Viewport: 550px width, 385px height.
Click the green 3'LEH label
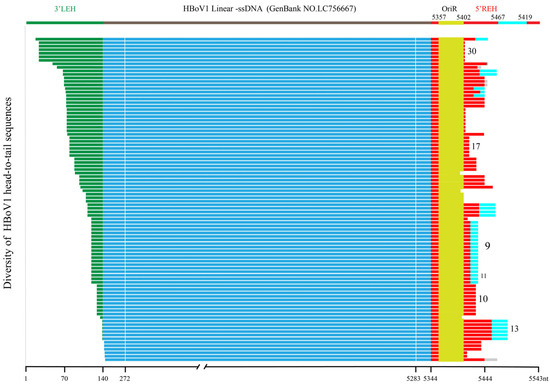pyautogui.click(x=65, y=9)
